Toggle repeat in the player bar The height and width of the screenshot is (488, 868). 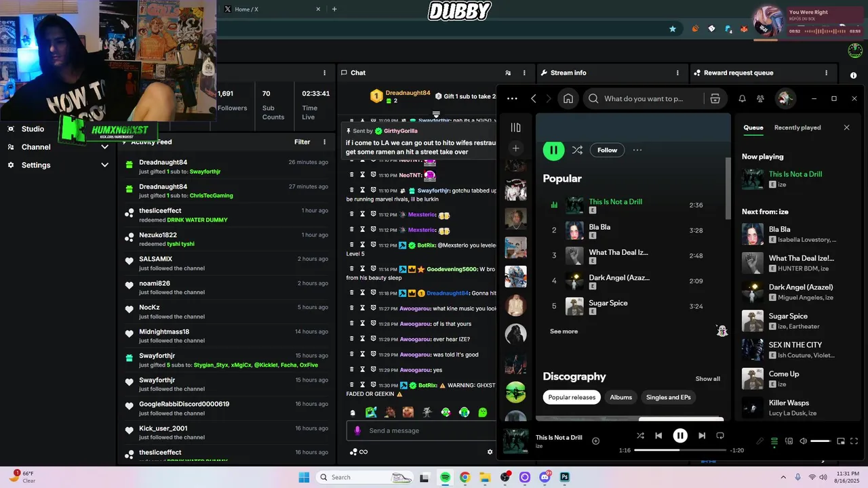[x=720, y=436]
